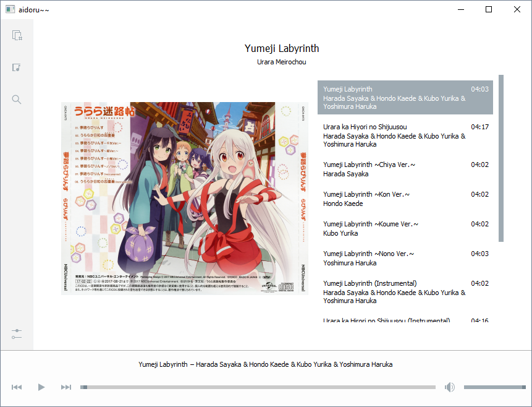Adjust the volume slider

point(494,387)
